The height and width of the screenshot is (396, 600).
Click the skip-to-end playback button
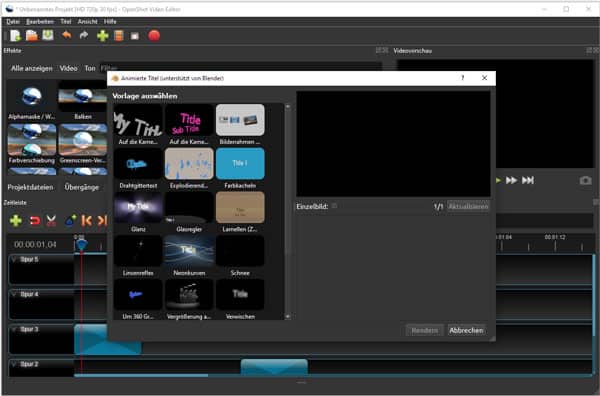click(528, 180)
